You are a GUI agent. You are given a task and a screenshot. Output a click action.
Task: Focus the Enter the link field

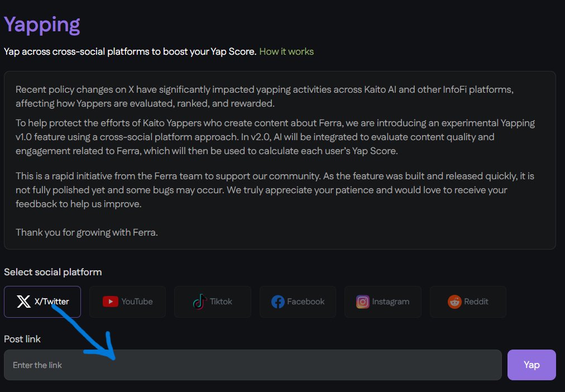pos(252,365)
